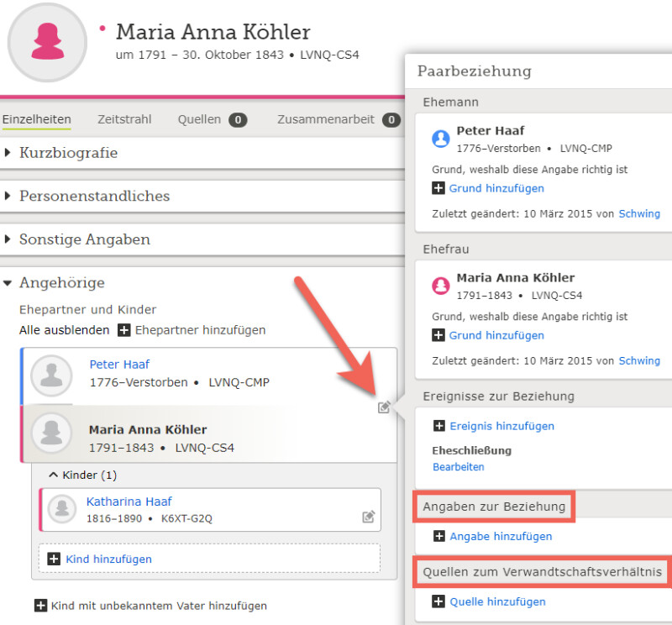The width and height of the screenshot is (672, 625).
Task: Click Maria Anna Köhler name in family card
Action: (x=148, y=429)
